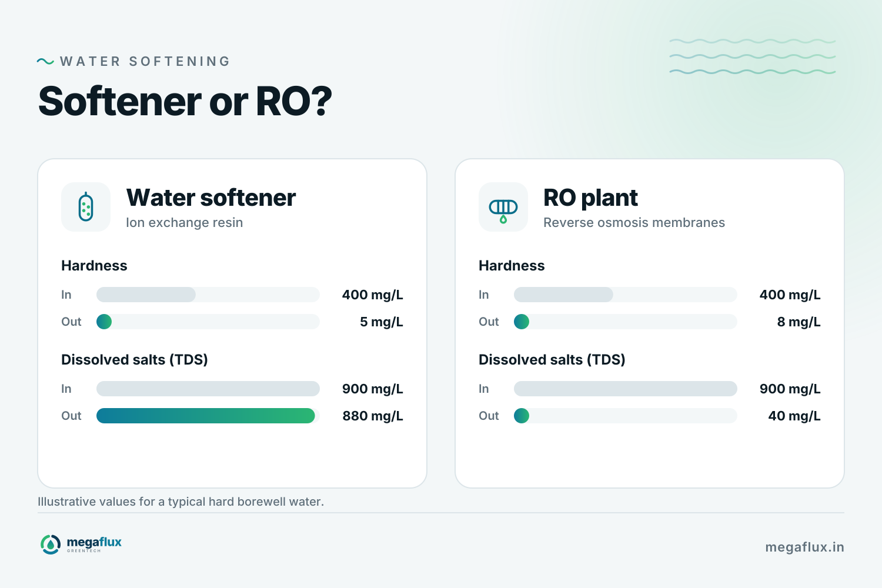Click RO plant TDS Out bar

[x=626, y=416]
